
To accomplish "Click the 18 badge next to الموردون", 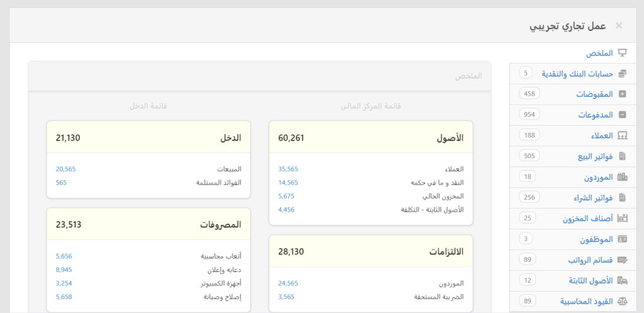I will 528,177.
